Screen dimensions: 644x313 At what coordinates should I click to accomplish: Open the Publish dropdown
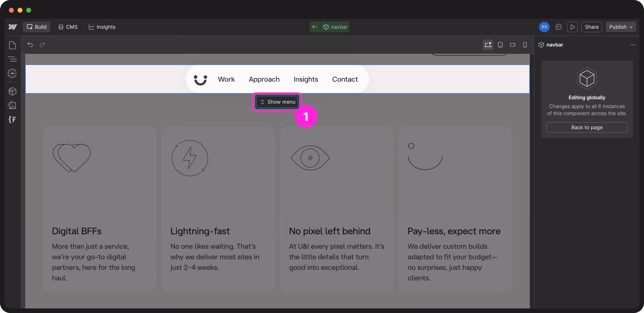pyautogui.click(x=621, y=27)
